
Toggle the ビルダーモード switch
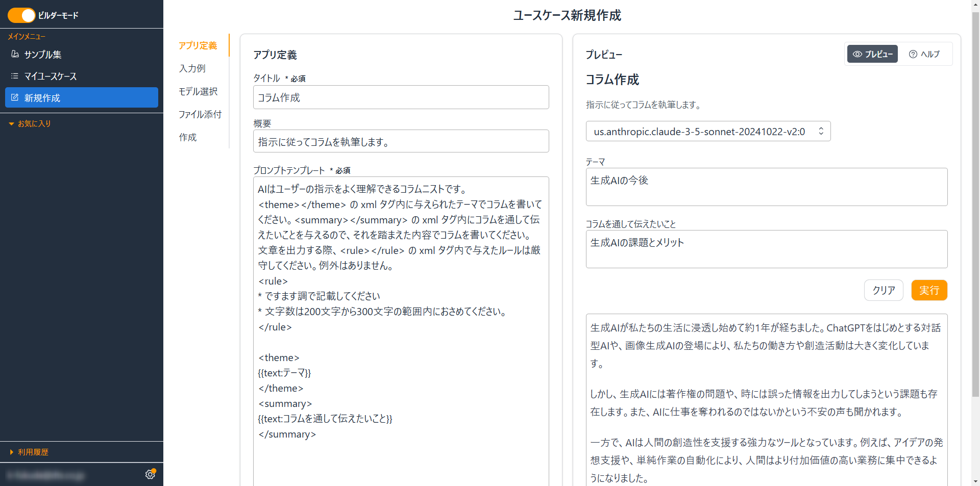(x=21, y=15)
